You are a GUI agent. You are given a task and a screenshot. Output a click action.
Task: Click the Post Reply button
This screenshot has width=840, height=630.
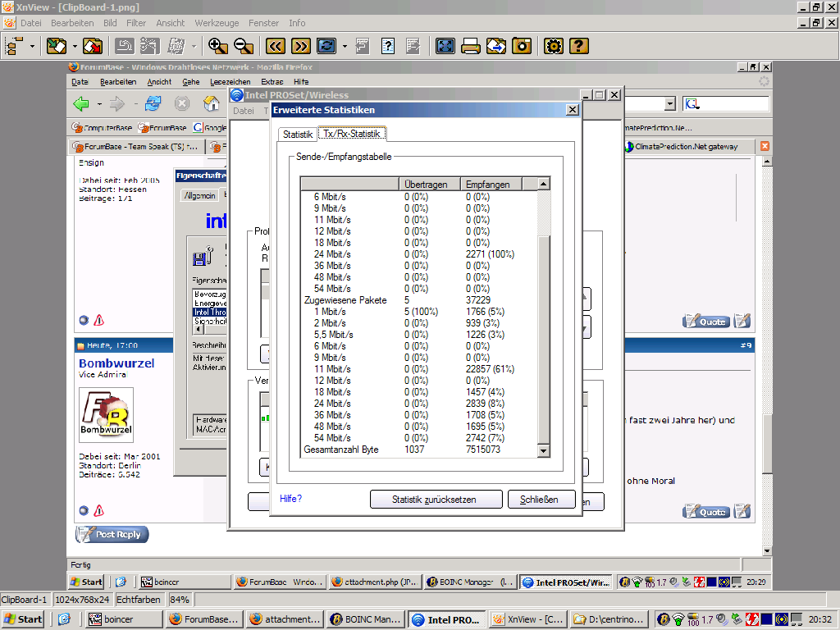click(112, 534)
